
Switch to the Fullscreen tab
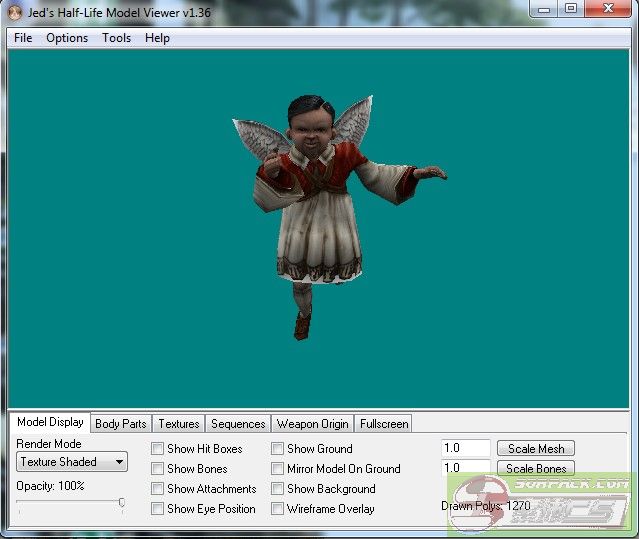(384, 424)
